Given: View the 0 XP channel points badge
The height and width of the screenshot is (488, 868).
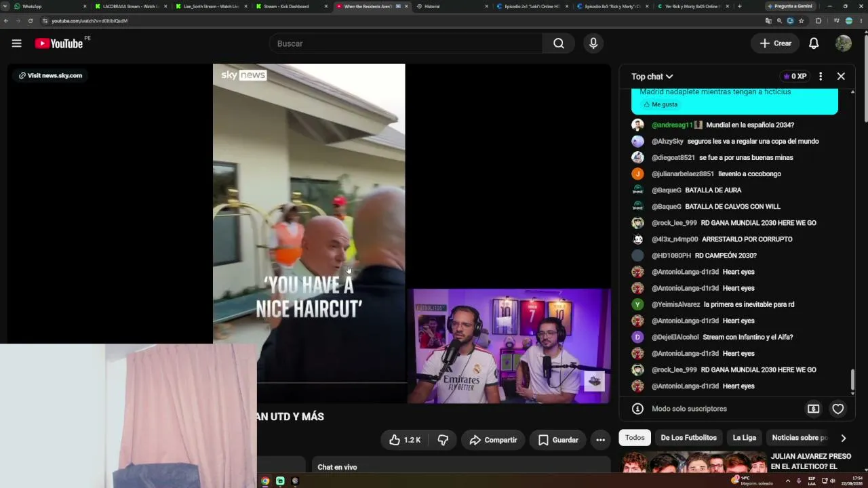Looking at the screenshot, I should 795,77.
